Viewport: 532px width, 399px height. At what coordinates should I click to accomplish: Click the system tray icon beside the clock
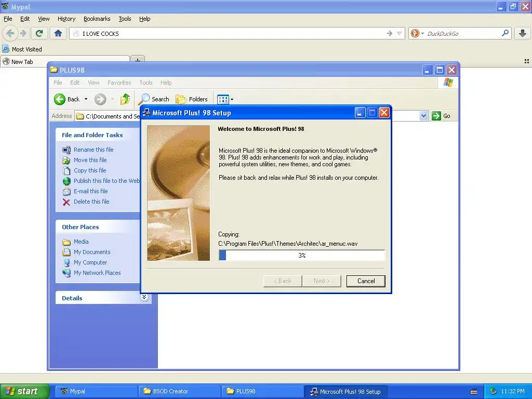(494, 391)
